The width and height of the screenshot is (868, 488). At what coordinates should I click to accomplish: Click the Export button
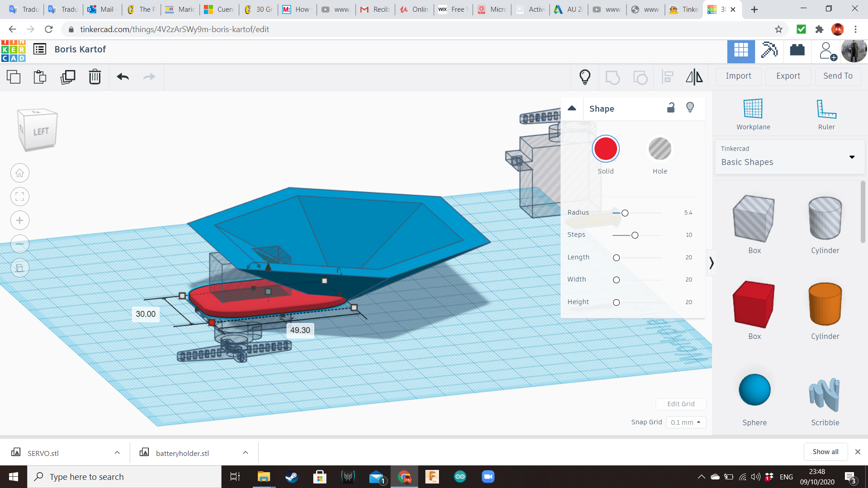tap(788, 76)
